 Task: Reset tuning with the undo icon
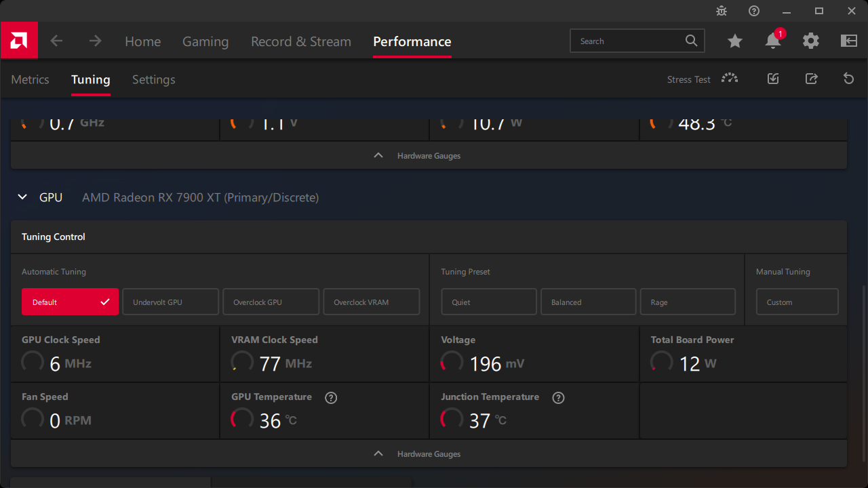(848, 79)
